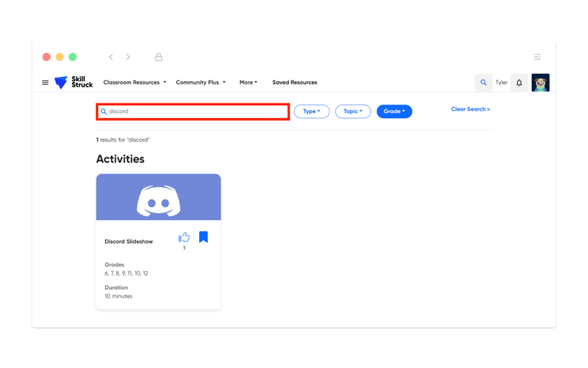The image size is (588, 368).
Task: Expand the More menu
Action: click(x=248, y=82)
